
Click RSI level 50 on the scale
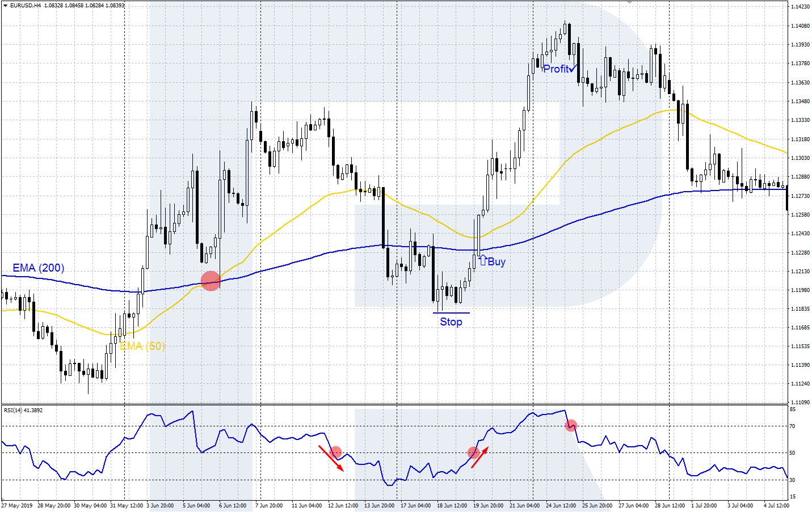click(793, 453)
